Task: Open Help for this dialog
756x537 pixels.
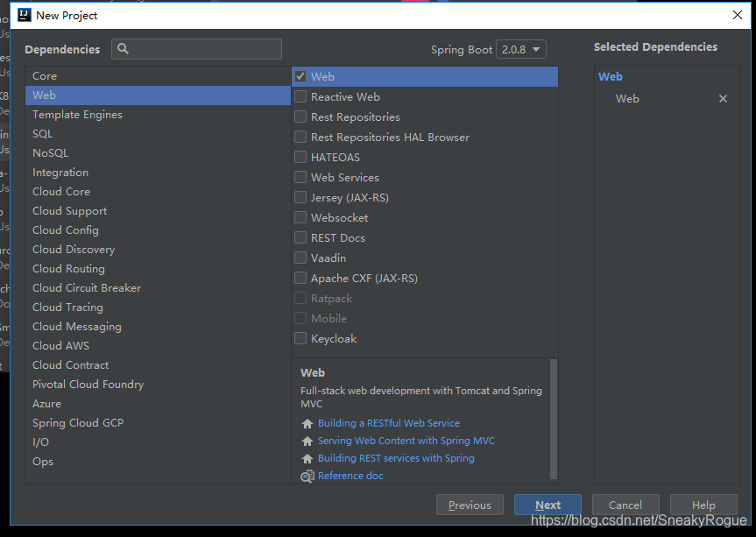Action: coord(703,505)
